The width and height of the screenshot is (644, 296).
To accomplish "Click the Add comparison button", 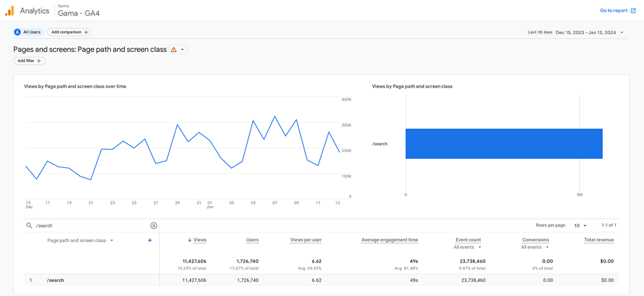I will [69, 32].
